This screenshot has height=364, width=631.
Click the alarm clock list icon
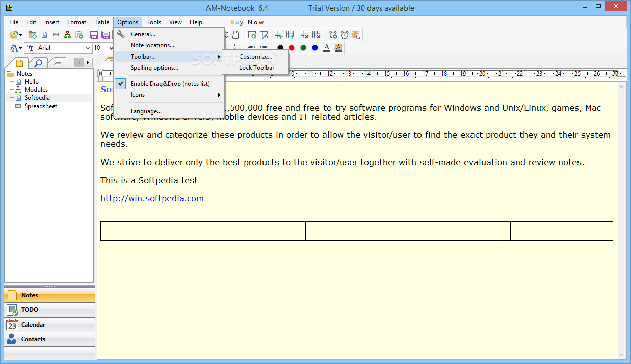click(344, 35)
